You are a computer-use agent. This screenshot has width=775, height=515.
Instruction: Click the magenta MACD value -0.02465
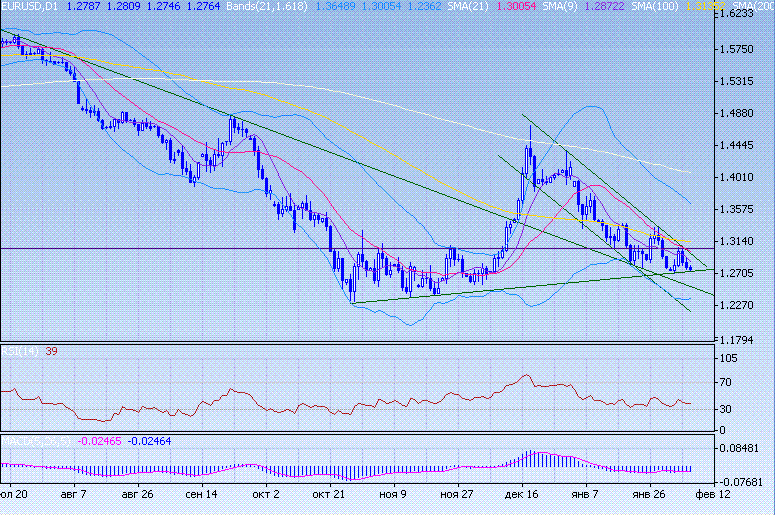[100, 440]
